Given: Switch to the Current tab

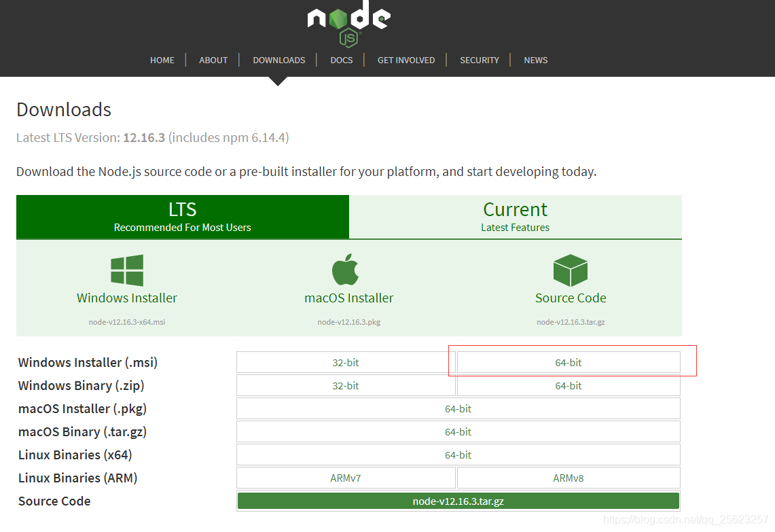Looking at the screenshot, I should pyautogui.click(x=516, y=217).
